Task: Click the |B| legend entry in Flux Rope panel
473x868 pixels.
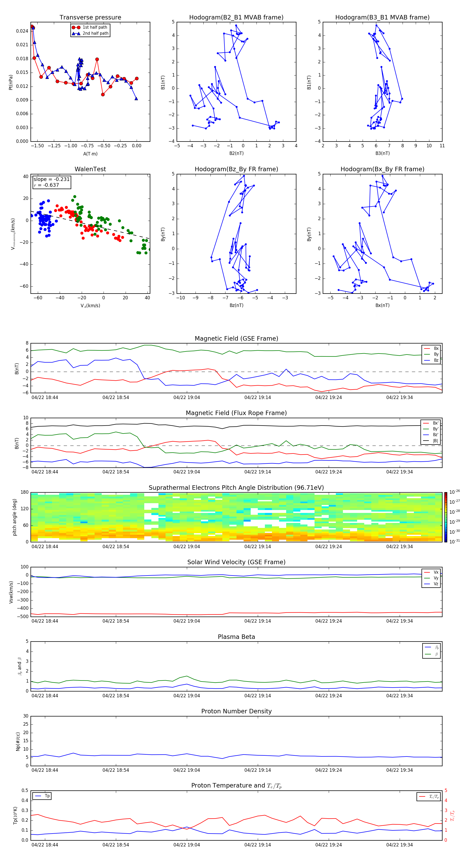Action: 431,441
